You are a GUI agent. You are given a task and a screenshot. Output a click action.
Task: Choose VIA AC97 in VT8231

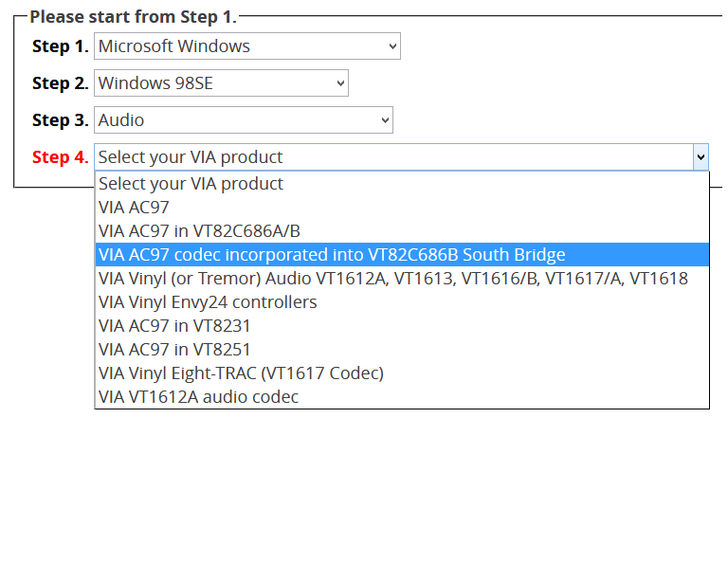pyautogui.click(x=174, y=326)
